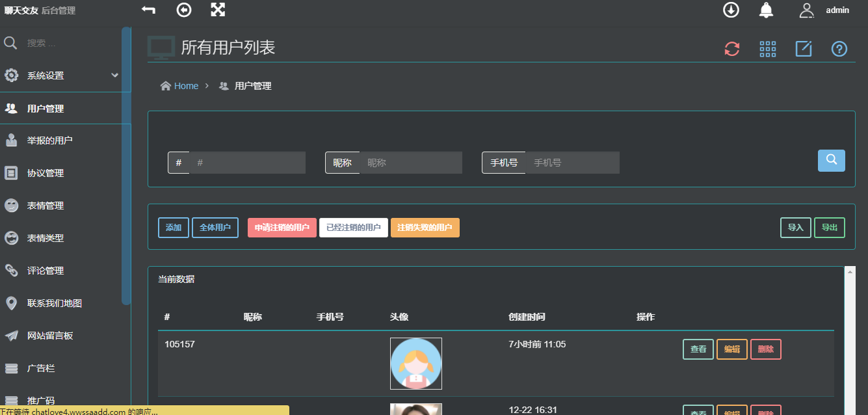Click the 全体用户 button

(x=215, y=228)
